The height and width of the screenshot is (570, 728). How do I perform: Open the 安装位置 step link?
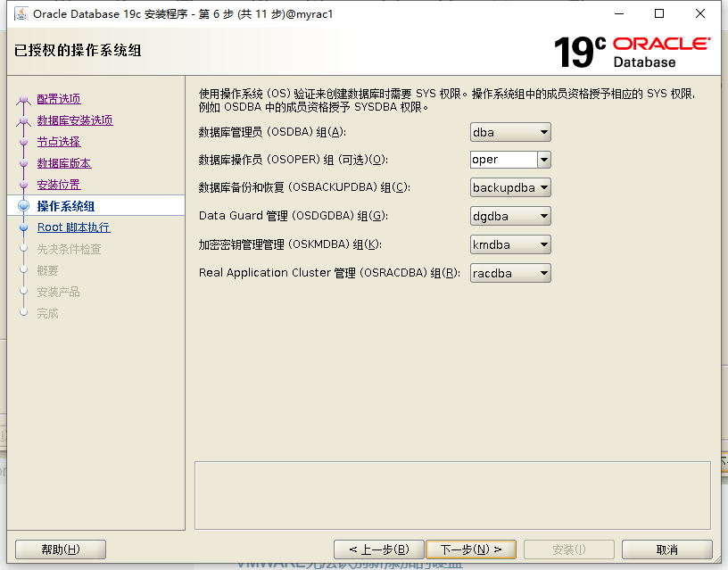pos(59,185)
